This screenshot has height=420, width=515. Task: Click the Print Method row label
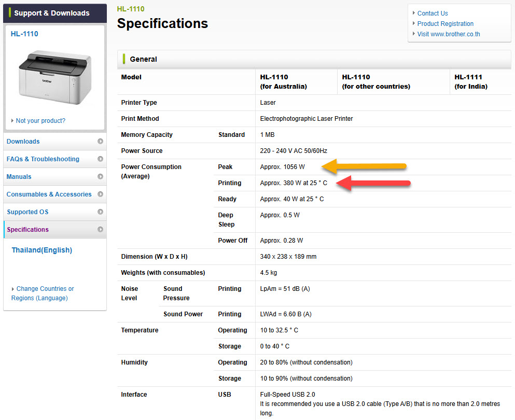140,119
